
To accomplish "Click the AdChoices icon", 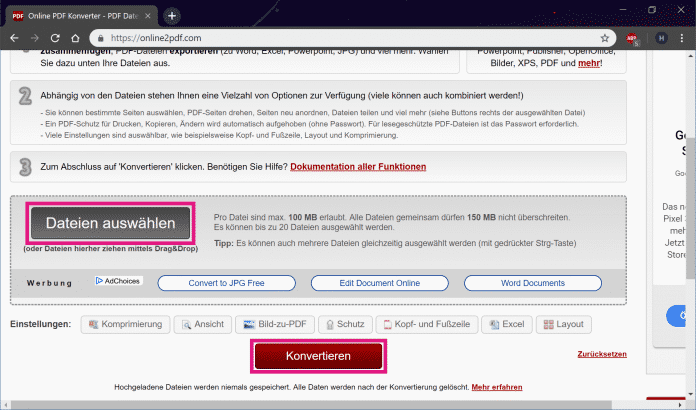I will (119, 281).
